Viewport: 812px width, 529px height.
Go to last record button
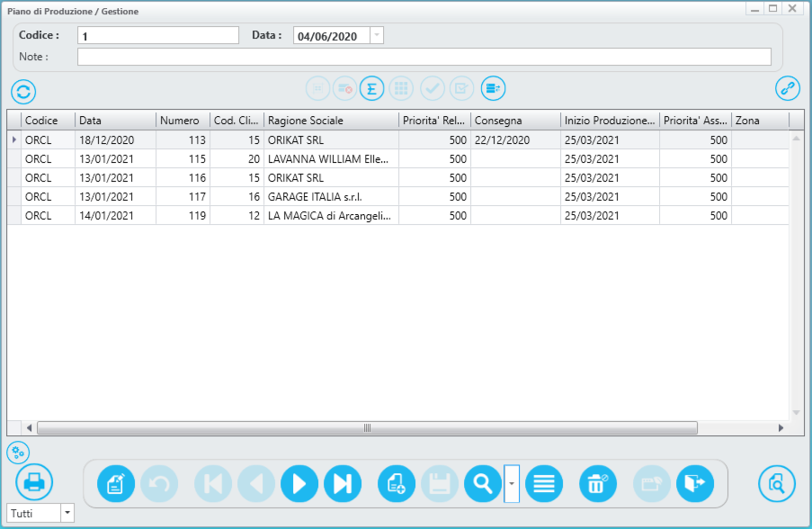(343, 484)
